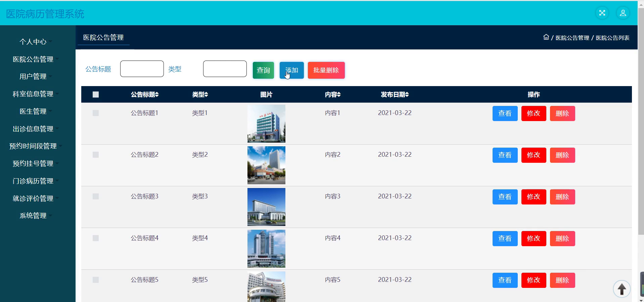This screenshot has width=644, height=302.
Task: Expand the 医生管理 sidebar menu
Action: pos(35,111)
